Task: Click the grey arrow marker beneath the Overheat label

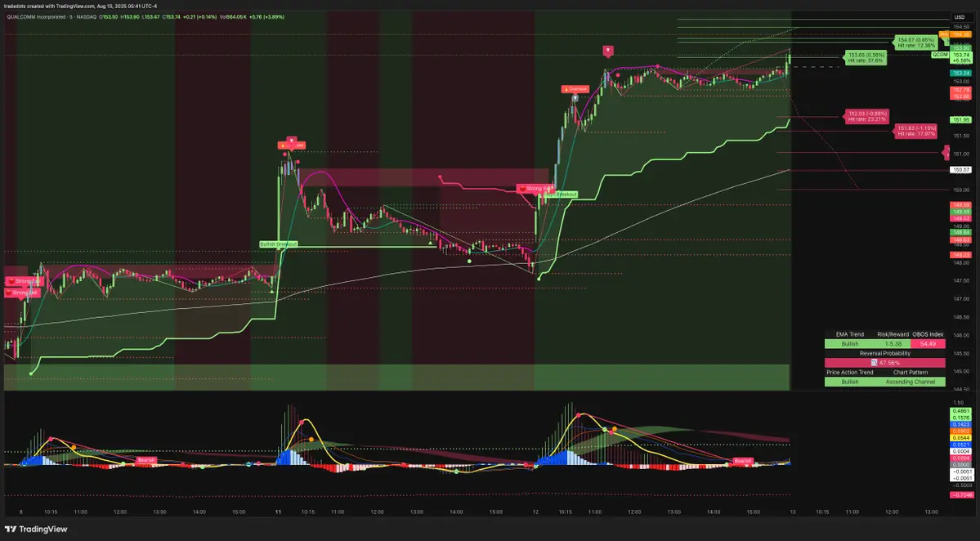Action: [575, 99]
